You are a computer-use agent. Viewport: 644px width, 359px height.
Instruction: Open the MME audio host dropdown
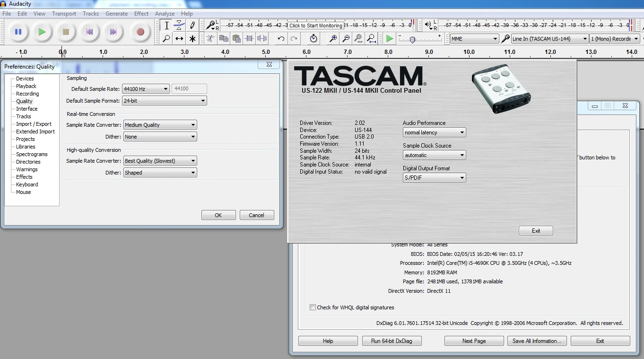point(474,39)
